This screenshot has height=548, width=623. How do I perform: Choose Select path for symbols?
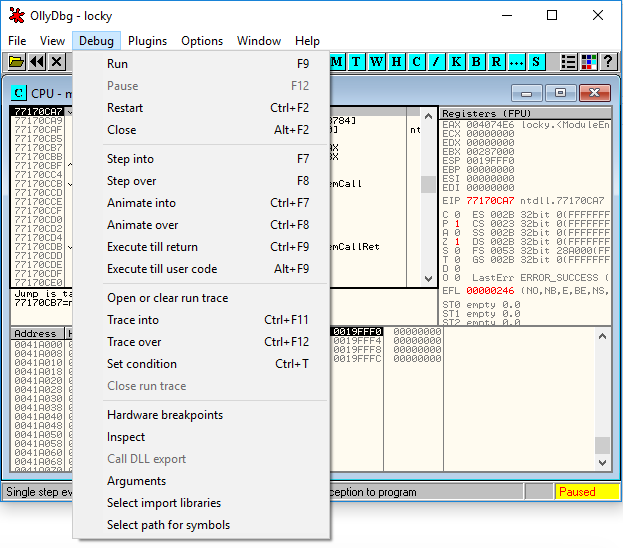point(201,525)
